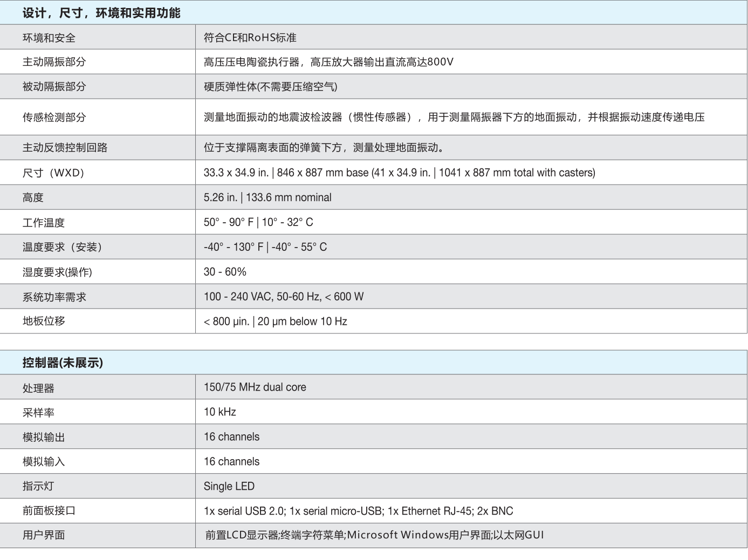Select 16 channels in the 模拟输出 row

232,437
